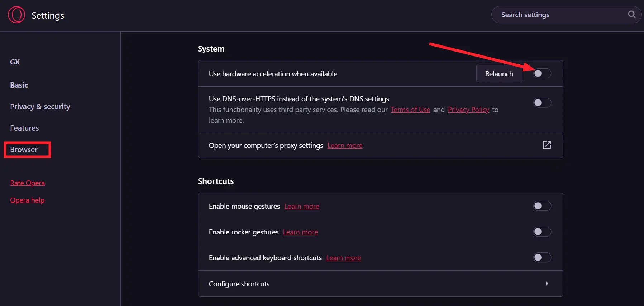Open Features settings section
The image size is (644, 306).
[24, 128]
